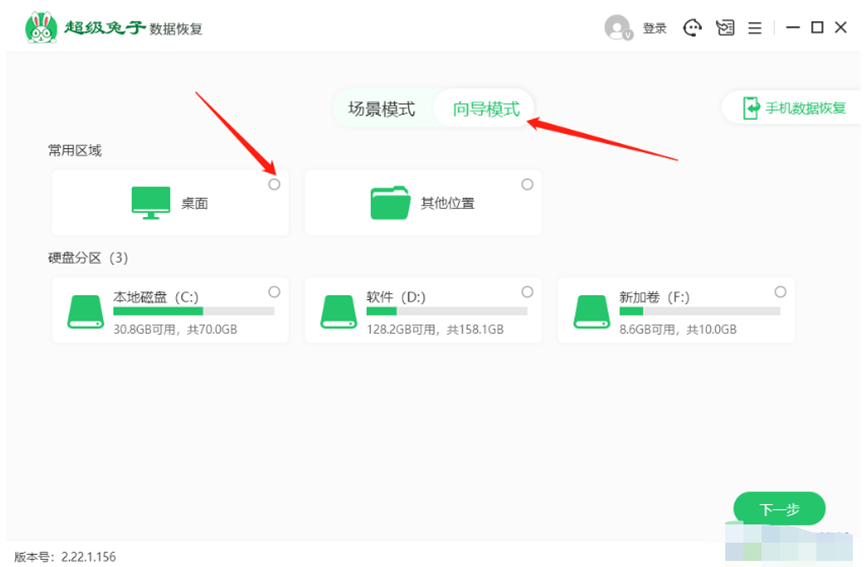Click 8.6GB可用, 共10.0GB text

pos(678,329)
